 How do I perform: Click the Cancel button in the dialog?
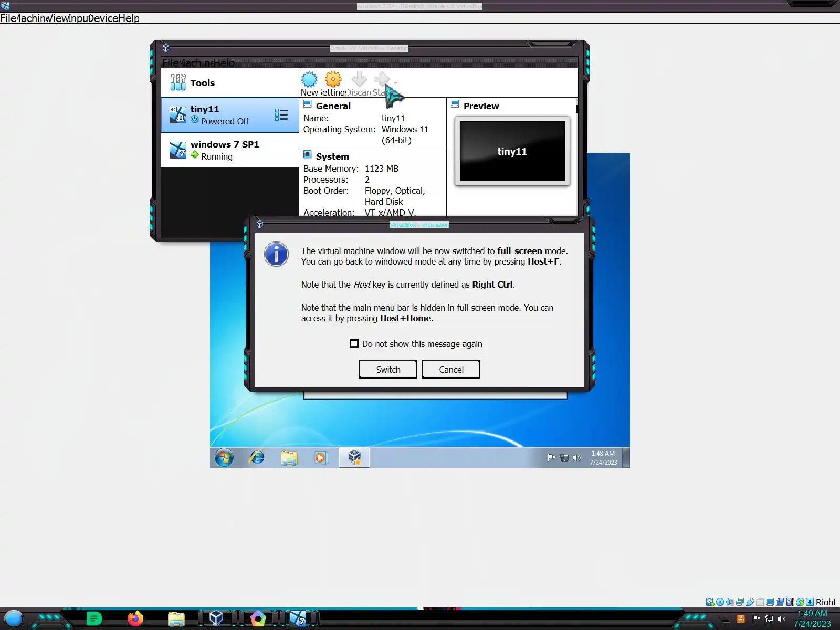[x=451, y=369]
